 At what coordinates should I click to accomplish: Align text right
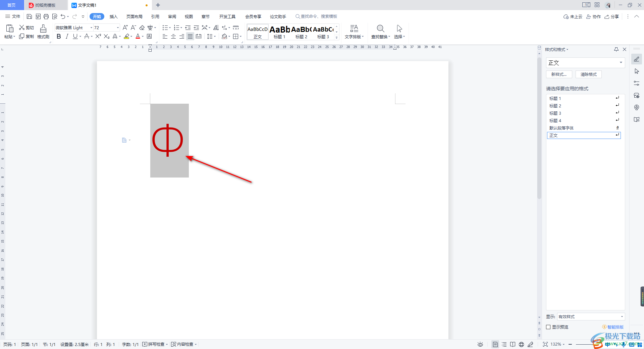(x=182, y=36)
